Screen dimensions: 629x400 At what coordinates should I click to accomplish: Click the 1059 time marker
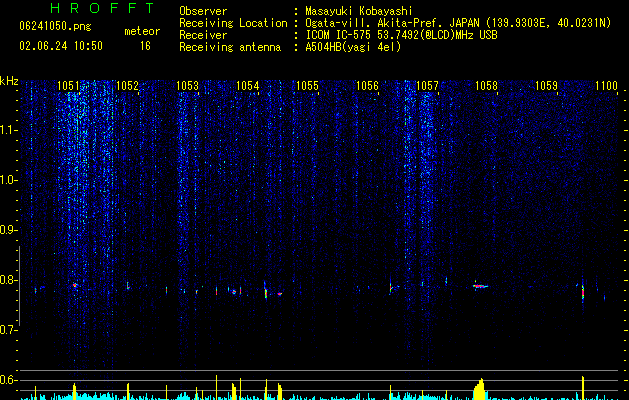[x=546, y=86]
